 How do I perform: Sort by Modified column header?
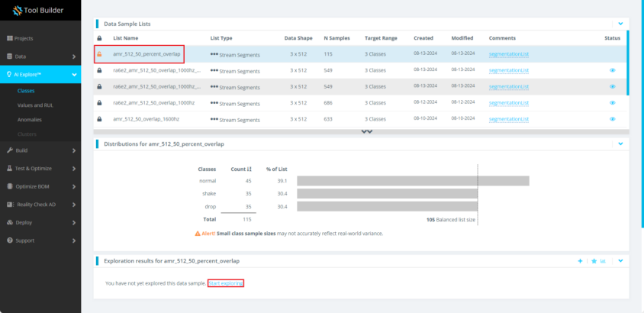pyautogui.click(x=462, y=38)
